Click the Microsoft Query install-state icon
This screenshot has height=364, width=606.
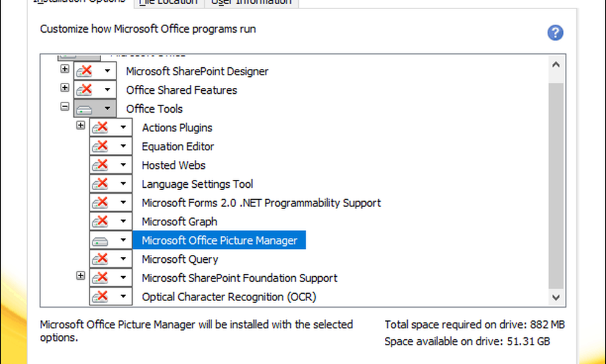coord(101,259)
